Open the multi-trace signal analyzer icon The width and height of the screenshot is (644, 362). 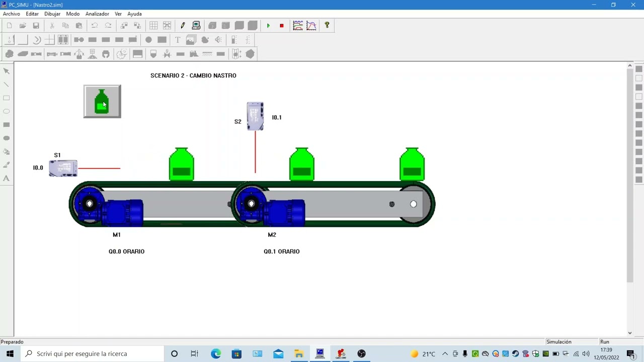pyautogui.click(x=298, y=26)
